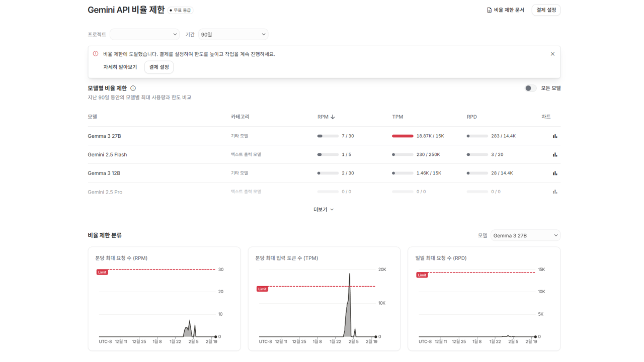Screen dimensions: 644x362
Task: Open the chart icon for Gemini 2.5 Flash
Action: click(x=555, y=154)
